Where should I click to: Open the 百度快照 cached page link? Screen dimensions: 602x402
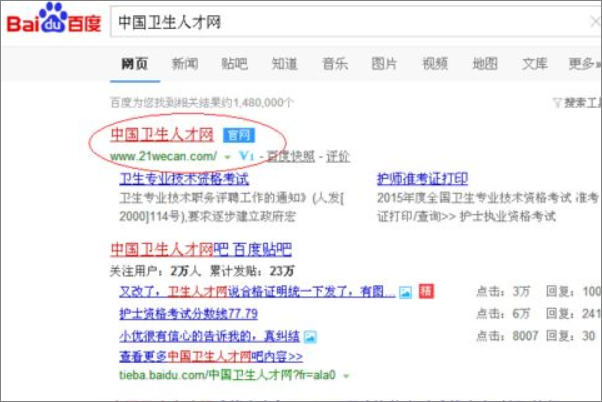point(291,156)
